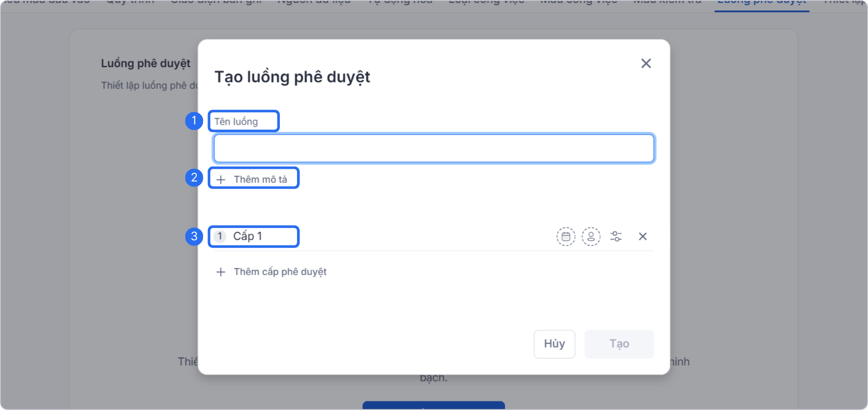Remove Cấp 1 with its X icon
The height and width of the screenshot is (410, 868).
643,236
